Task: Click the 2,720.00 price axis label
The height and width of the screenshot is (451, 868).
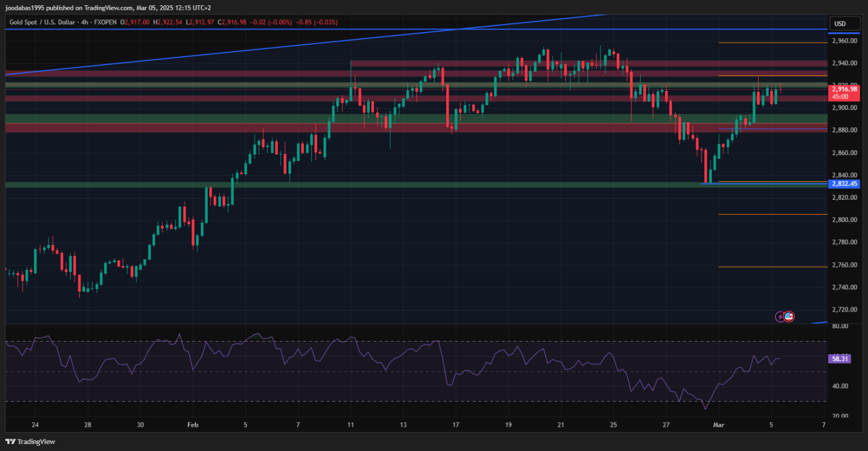Action: tap(844, 310)
